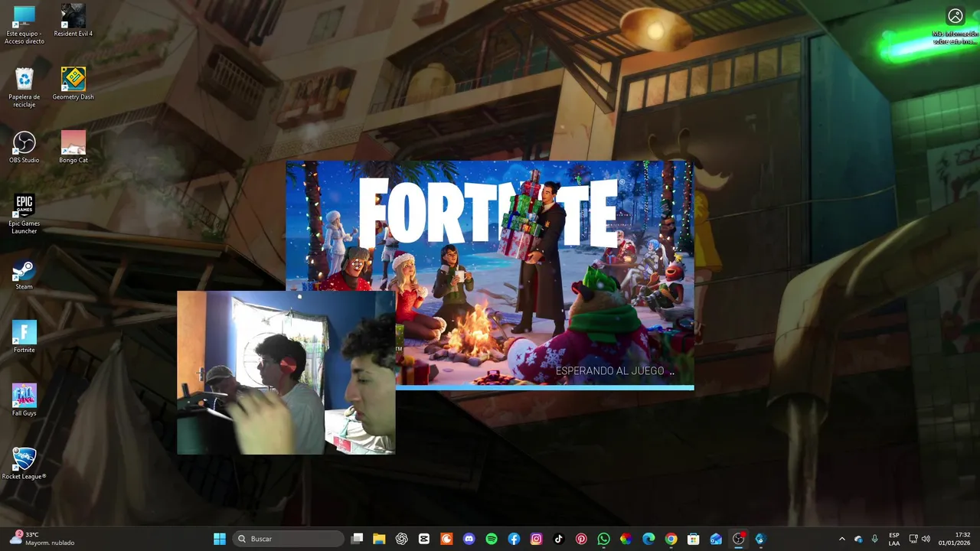Open Microsoft Store from the taskbar
Viewport: 980px width, 551px height.
tap(694, 539)
